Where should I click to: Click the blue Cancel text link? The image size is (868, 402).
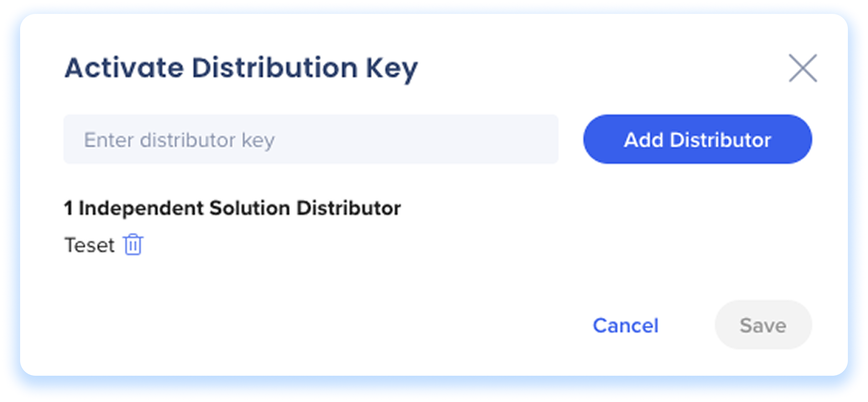pos(625,325)
